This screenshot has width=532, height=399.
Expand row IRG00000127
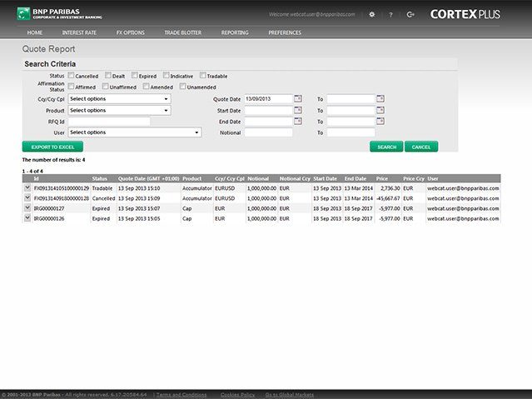[27, 207]
